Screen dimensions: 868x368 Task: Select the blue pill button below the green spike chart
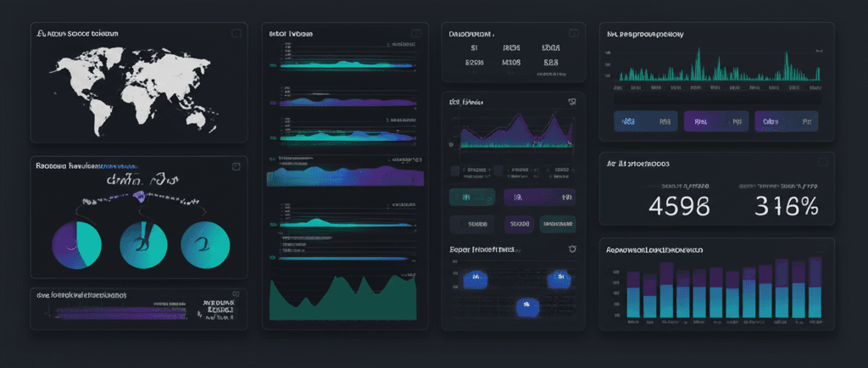(x=646, y=121)
